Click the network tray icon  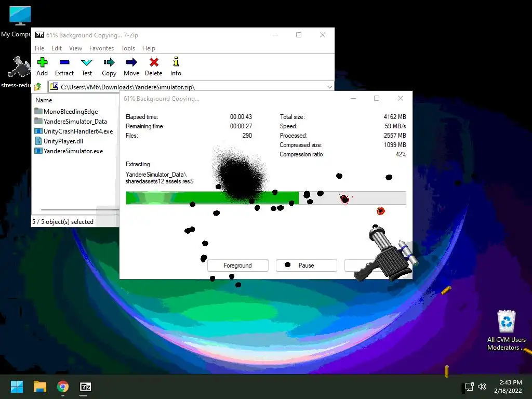click(469, 387)
